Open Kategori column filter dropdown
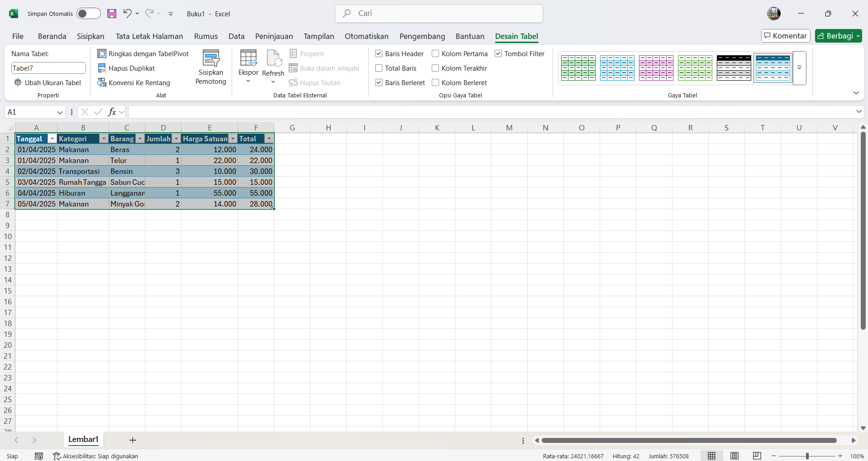This screenshot has height=461, width=868. pyautogui.click(x=104, y=139)
